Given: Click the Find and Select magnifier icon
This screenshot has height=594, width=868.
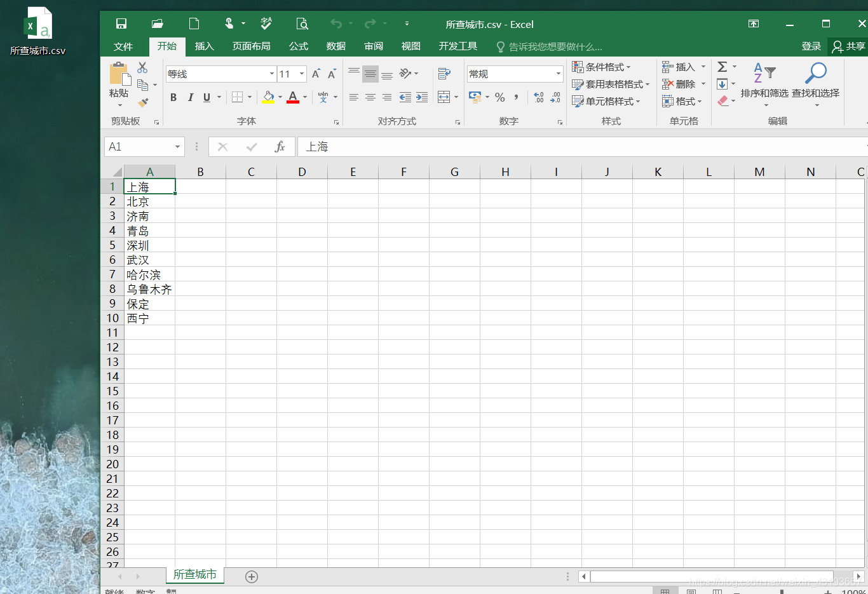Looking at the screenshot, I should pos(815,73).
